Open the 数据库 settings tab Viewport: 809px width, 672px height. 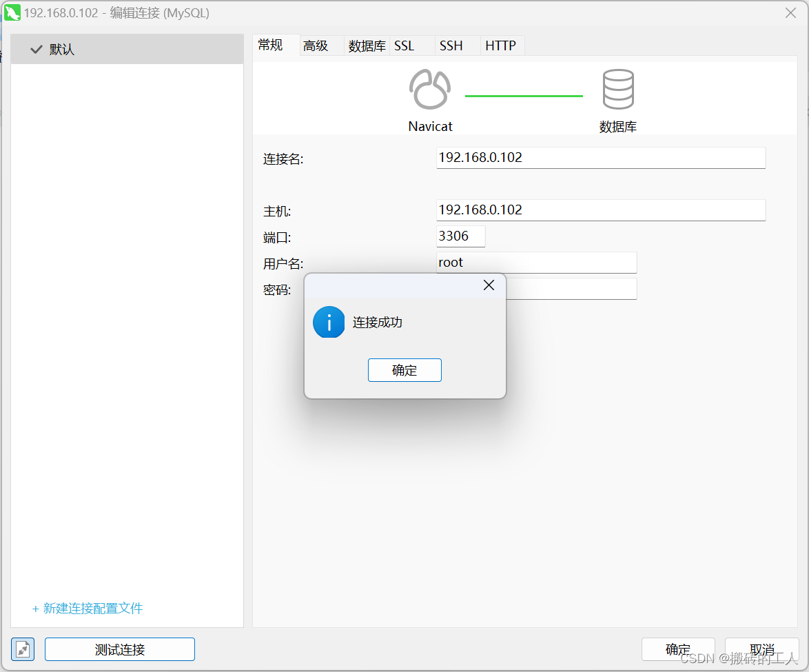(367, 45)
